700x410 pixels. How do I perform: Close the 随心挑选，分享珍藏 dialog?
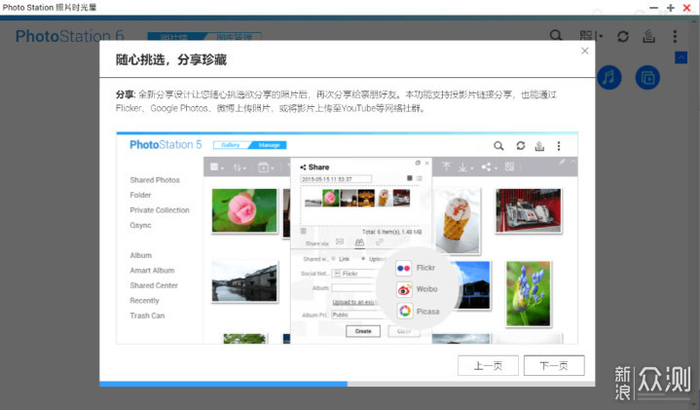[x=584, y=51]
